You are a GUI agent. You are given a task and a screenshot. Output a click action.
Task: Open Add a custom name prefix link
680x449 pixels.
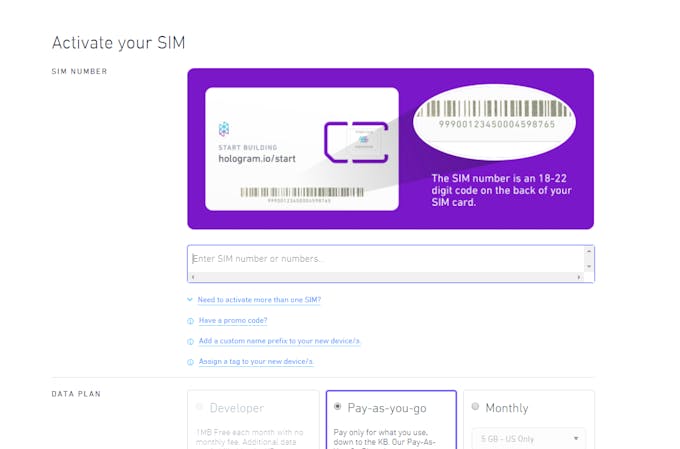click(x=279, y=341)
